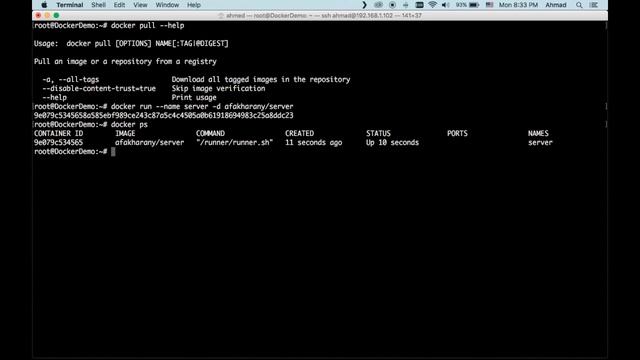Open the US flag input source menu
Screen dimensions: 640x360
point(489,5)
